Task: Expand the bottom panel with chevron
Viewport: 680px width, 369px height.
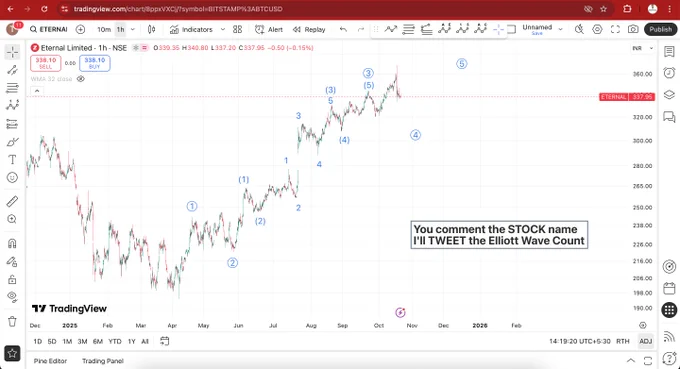Action: pos(631,361)
